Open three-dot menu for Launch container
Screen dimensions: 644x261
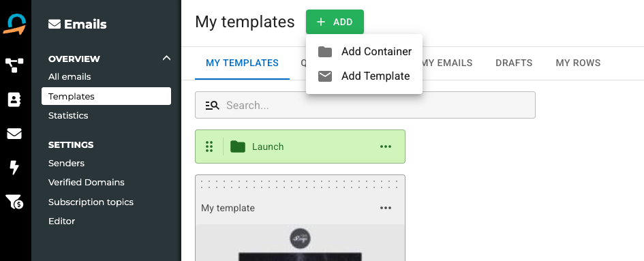[386, 147]
